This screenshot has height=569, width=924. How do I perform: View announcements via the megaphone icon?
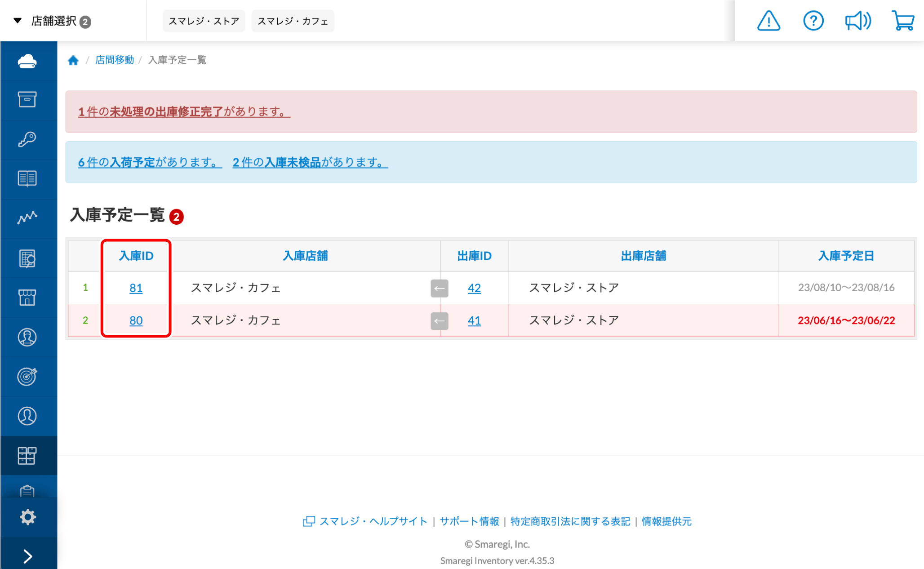click(x=857, y=20)
